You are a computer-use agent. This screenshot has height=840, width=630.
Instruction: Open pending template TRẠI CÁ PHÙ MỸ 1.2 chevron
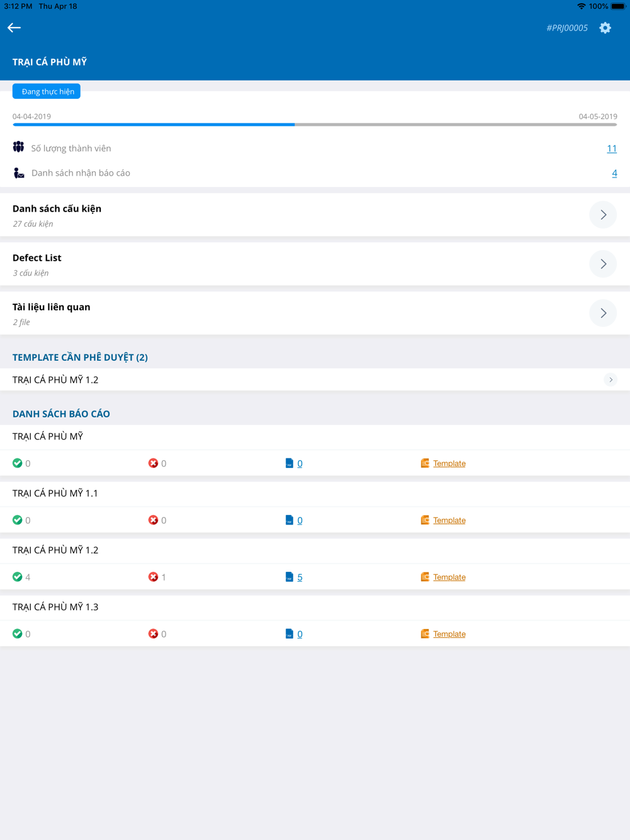click(x=610, y=380)
